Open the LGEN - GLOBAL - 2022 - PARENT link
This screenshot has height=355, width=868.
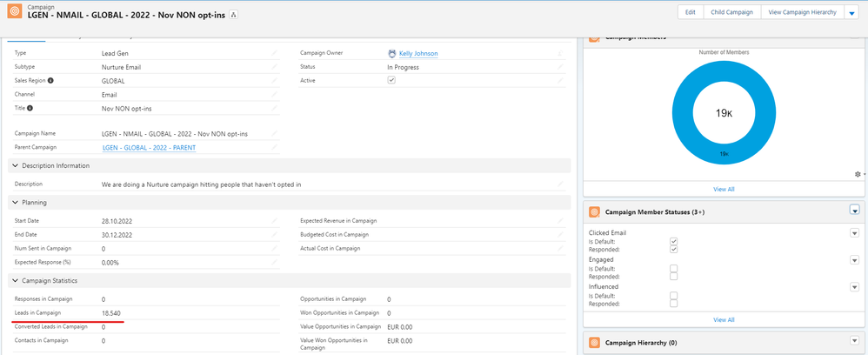149,148
